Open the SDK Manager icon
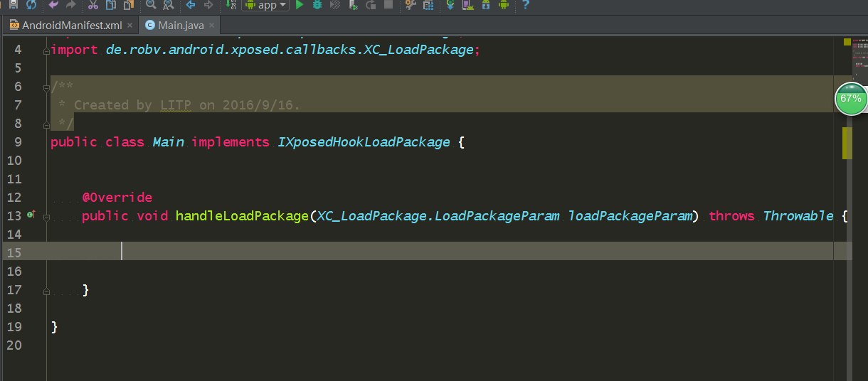The height and width of the screenshot is (381, 868). [x=486, y=5]
